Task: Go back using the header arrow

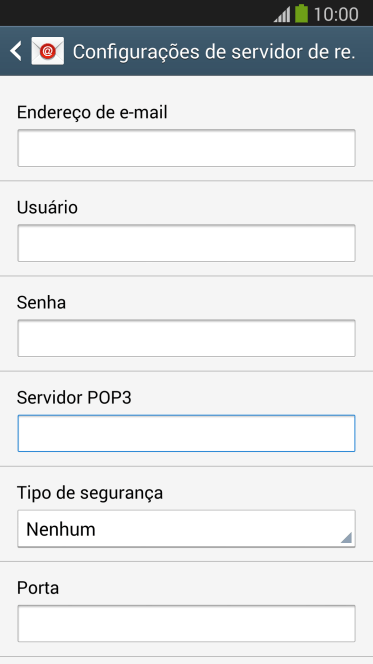Action: [16, 51]
